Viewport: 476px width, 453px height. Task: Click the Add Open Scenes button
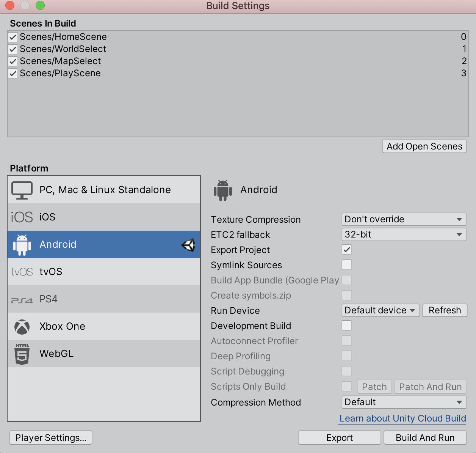(424, 146)
